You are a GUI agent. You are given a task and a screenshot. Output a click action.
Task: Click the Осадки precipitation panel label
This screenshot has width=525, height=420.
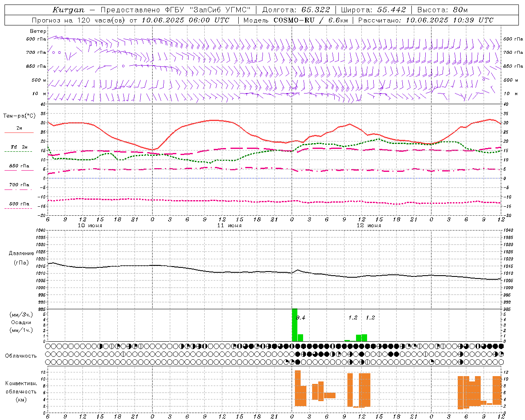coord(21,322)
